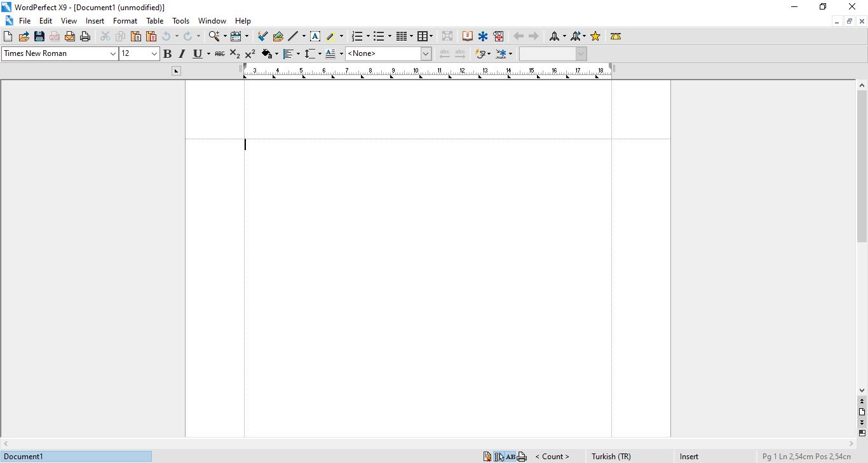Viewport: 868px width, 463px height.
Task: Click the status bar printer icon
Action: click(x=522, y=457)
